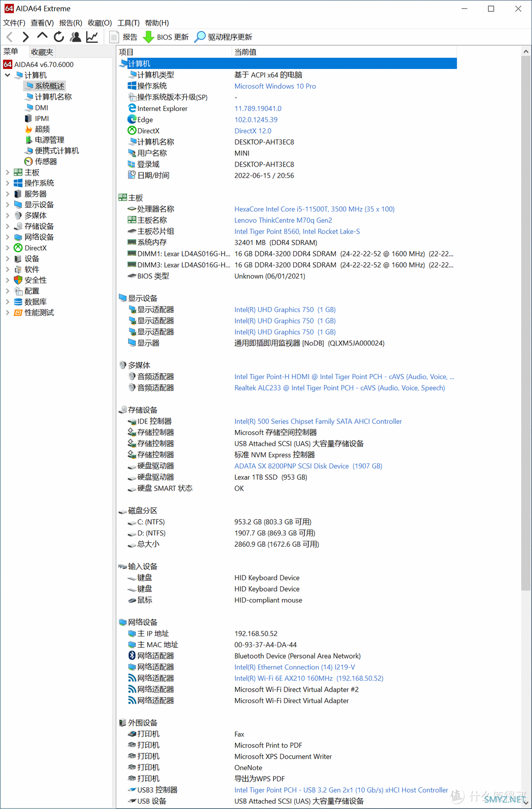This screenshot has height=809, width=532.
Task: Click the DirectX row Xbox icon
Action: click(x=132, y=131)
